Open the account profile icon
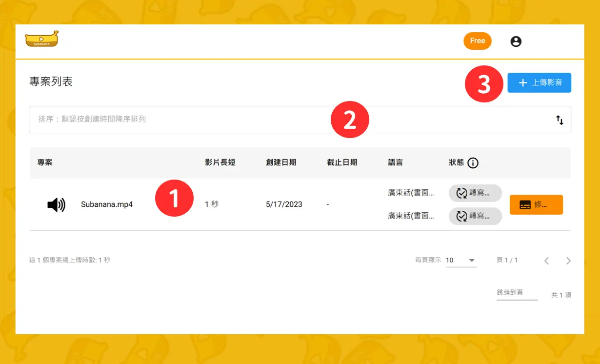Screen dimensions: 600x364 [516, 41]
